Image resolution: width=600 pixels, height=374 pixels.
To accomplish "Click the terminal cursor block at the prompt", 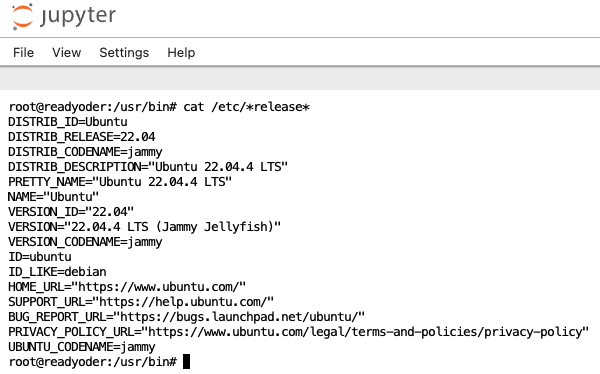I will [186, 362].
